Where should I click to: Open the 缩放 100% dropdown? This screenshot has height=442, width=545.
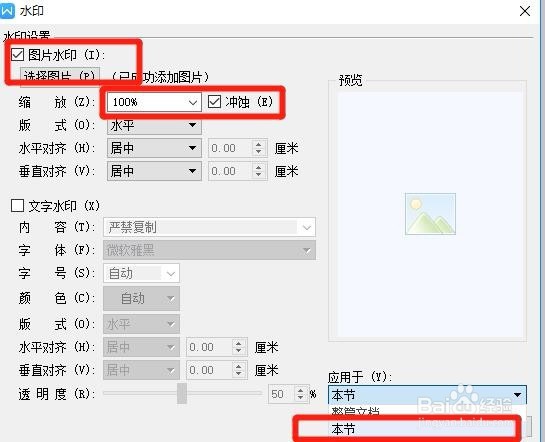point(154,102)
